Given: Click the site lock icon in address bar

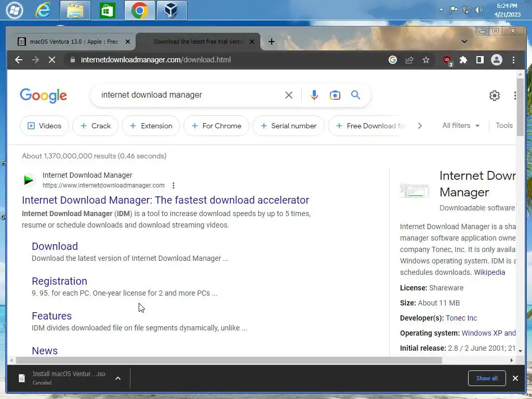Looking at the screenshot, I should coord(72,60).
